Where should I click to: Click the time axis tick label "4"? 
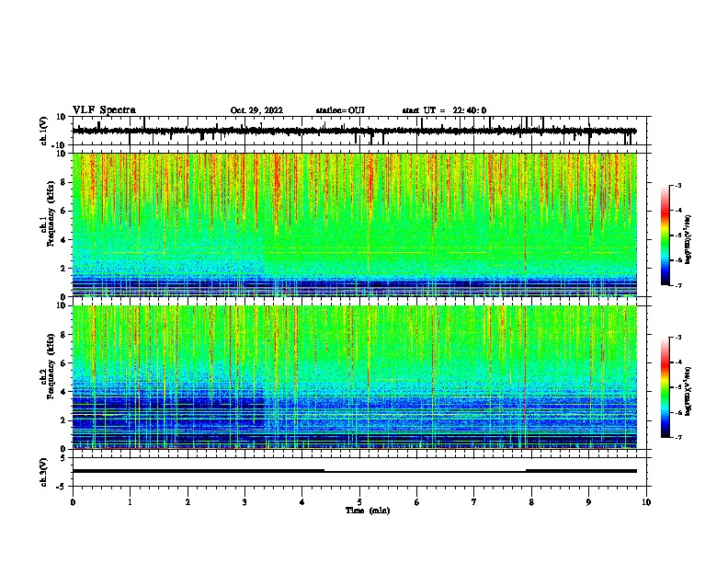tap(302, 502)
